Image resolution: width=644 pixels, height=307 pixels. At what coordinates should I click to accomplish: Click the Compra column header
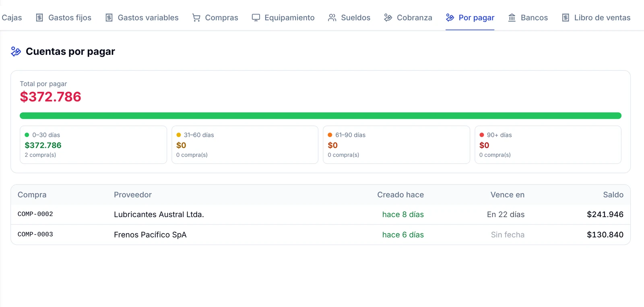pos(32,195)
